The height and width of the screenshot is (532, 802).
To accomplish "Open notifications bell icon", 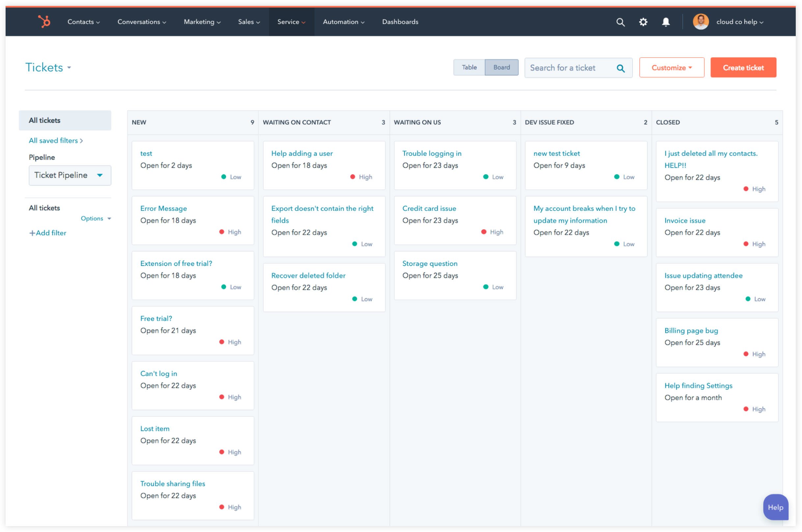I will coord(666,22).
